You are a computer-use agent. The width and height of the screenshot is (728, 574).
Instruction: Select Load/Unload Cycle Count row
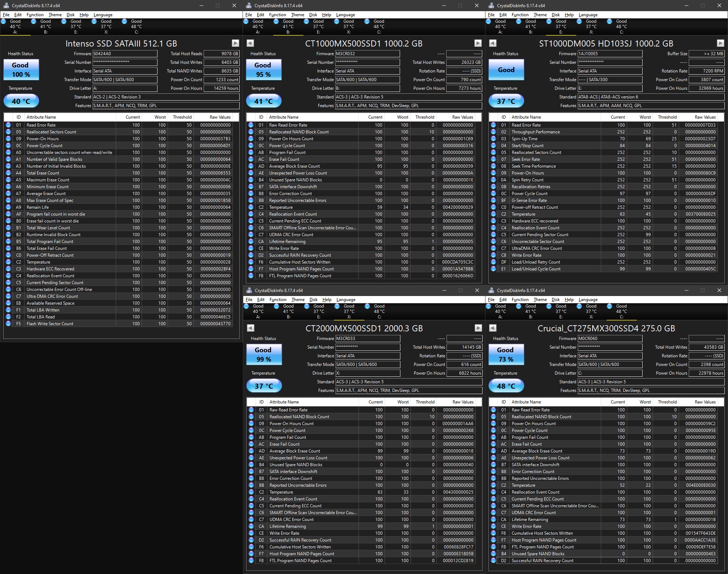(x=603, y=269)
